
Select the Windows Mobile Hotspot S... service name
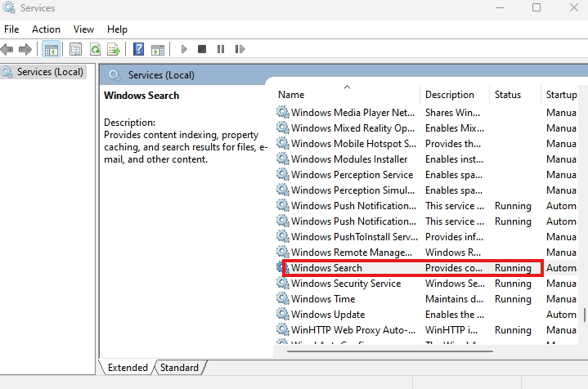[x=353, y=144]
